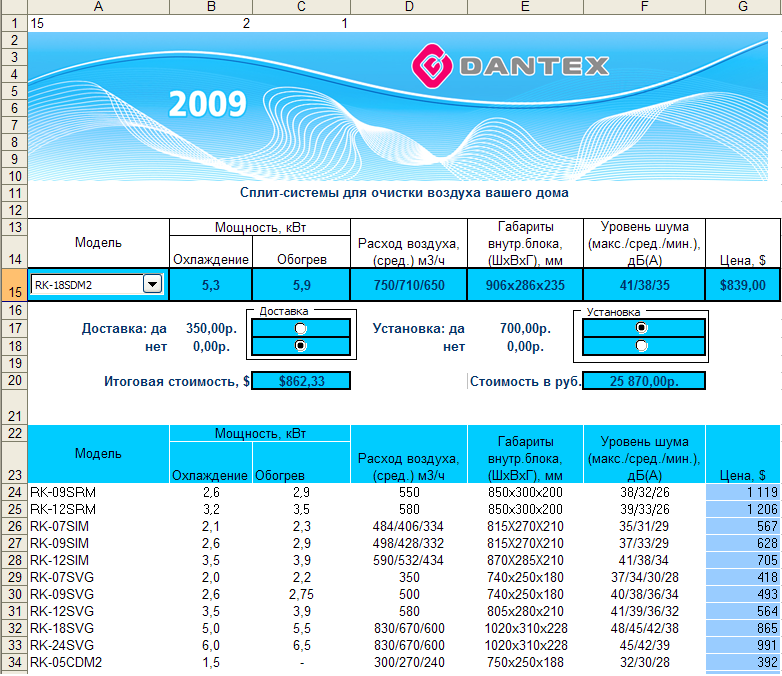This screenshot has width=782, height=676.
Task: Click cell with total $862,33
Action: pos(301,381)
